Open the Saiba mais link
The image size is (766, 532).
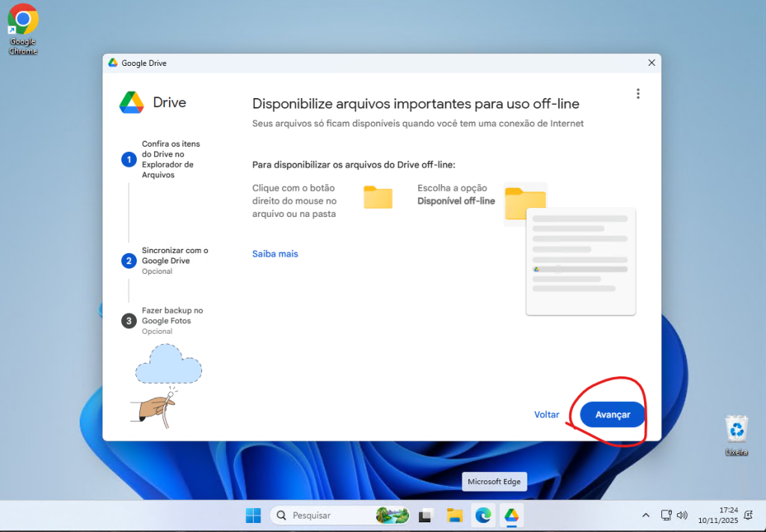tap(275, 254)
